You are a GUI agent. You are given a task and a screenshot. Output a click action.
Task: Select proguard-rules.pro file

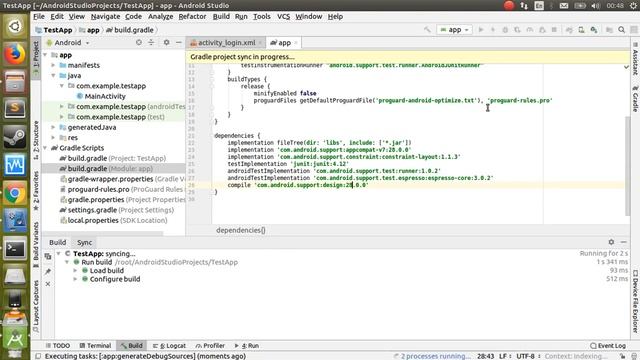[x=122, y=189]
